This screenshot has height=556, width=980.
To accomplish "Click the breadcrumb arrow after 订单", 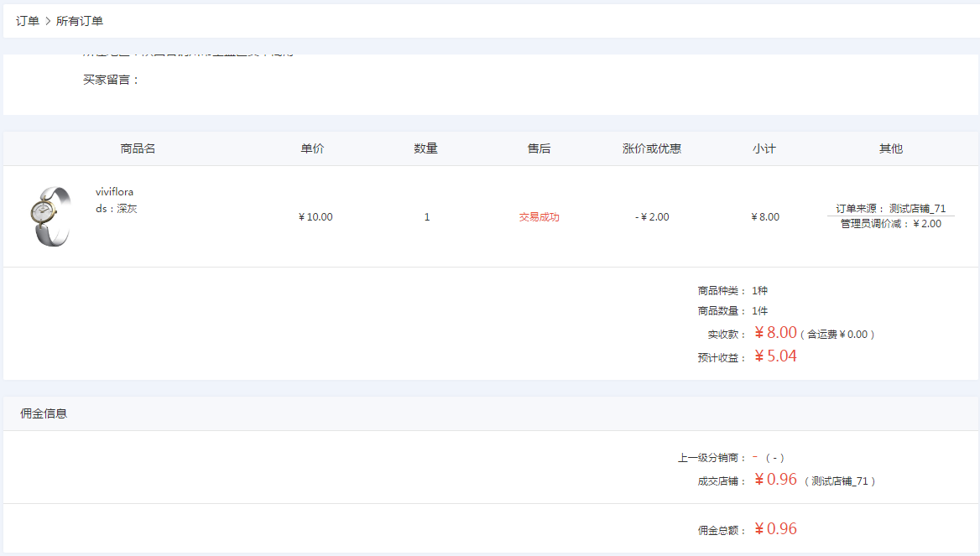I will [48, 21].
